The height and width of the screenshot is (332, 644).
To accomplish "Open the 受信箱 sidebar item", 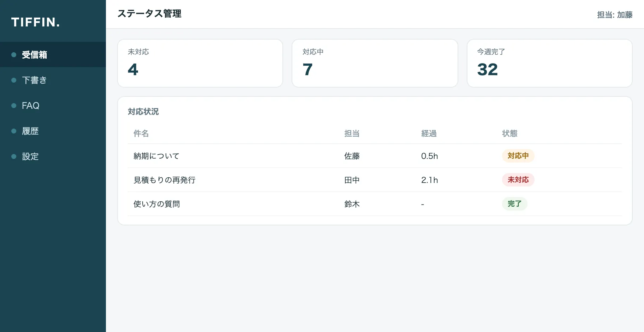I will pyautogui.click(x=53, y=55).
